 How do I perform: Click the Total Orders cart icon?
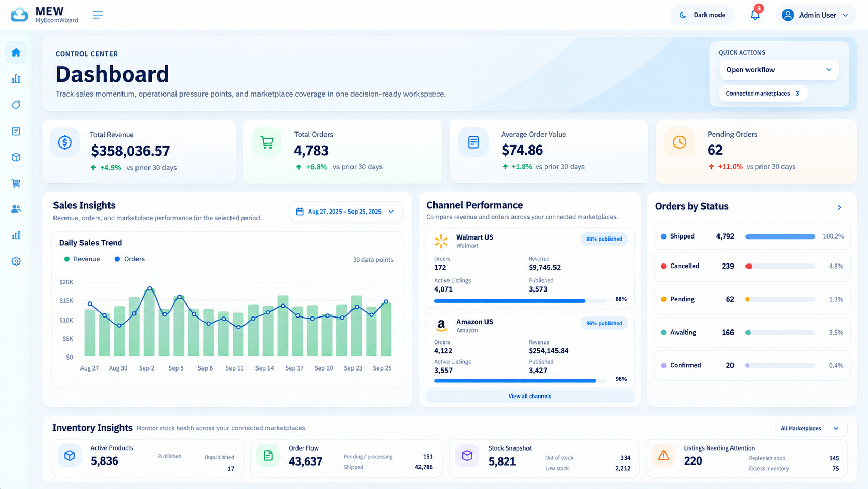pyautogui.click(x=267, y=142)
